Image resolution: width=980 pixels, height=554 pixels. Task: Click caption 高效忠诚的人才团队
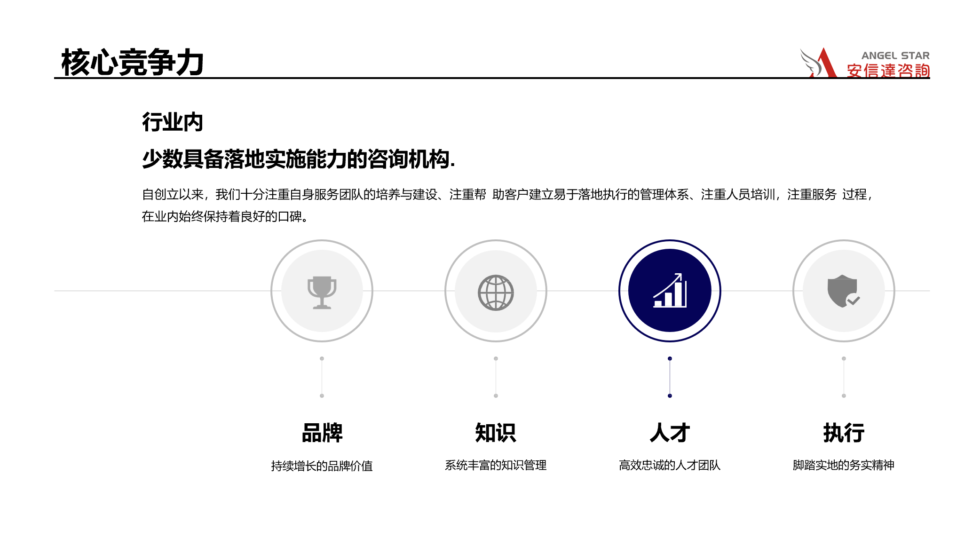(670, 465)
